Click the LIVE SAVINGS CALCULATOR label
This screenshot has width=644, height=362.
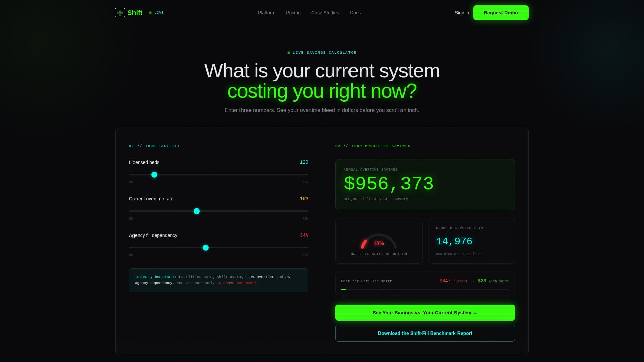coord(324,53)
